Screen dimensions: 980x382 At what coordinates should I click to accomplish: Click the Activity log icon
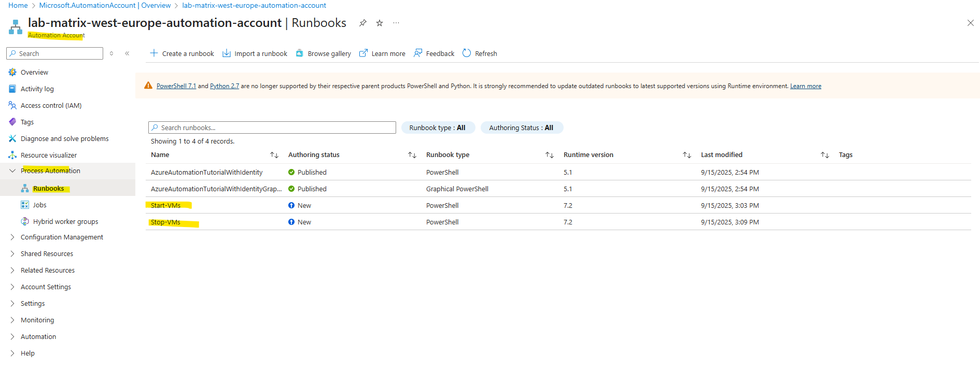click(12, 89)
